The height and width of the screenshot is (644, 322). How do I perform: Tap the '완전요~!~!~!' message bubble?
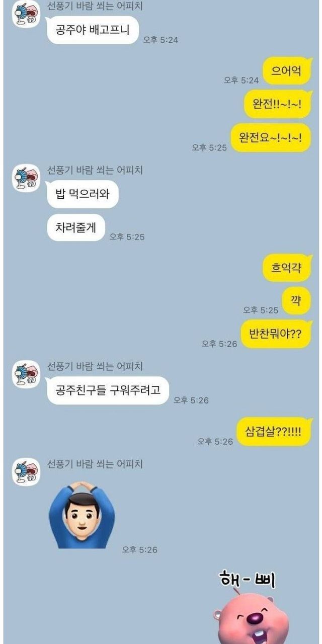tap(271, 138)
